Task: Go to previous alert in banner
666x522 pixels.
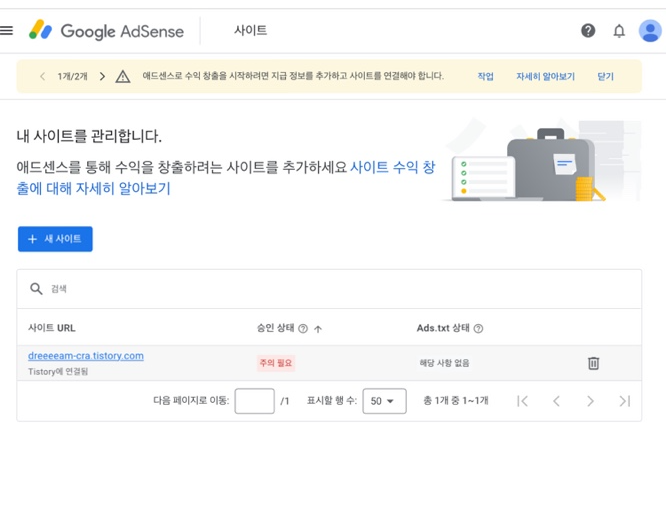Action: 42,76
